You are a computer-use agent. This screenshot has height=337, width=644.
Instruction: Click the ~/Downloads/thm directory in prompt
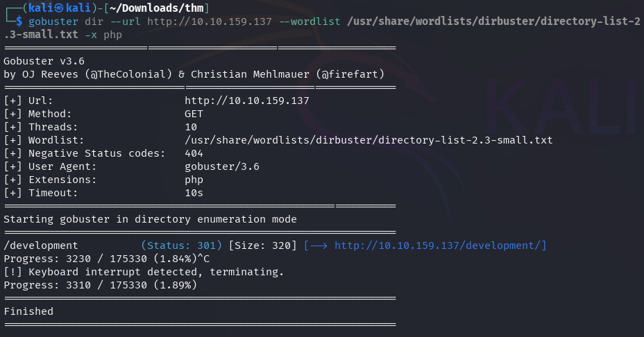tap(156, 8)
